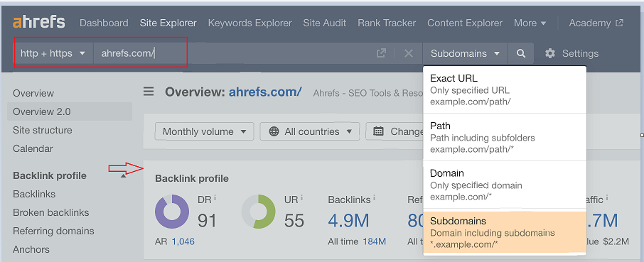Click the green UR donut chart
The height and width of the screenshot is (262, 644).
point(258,212)
